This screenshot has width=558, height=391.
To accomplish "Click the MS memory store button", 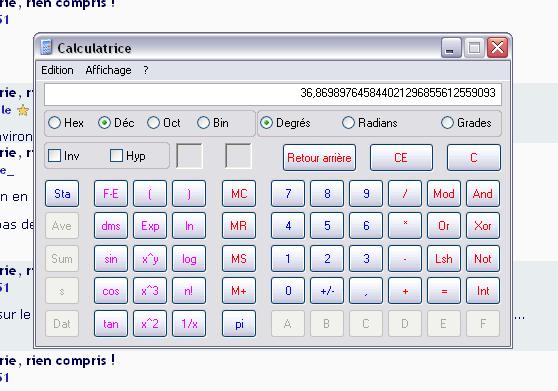I will (239, 258).
